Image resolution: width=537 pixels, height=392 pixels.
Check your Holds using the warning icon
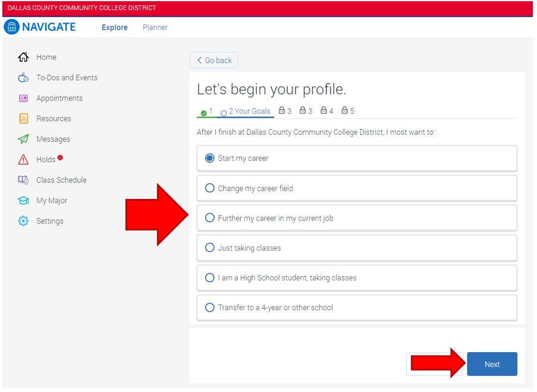[22, 159]
